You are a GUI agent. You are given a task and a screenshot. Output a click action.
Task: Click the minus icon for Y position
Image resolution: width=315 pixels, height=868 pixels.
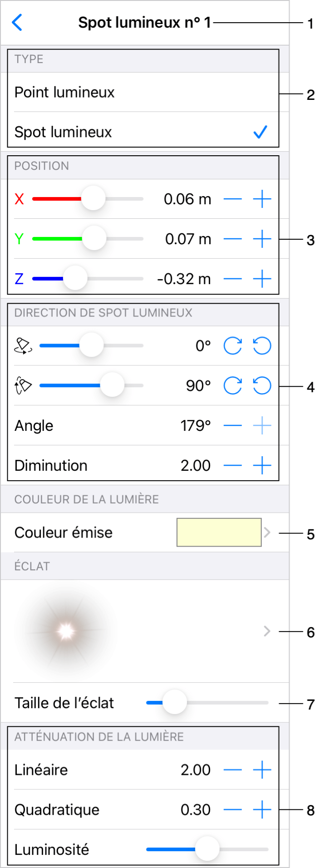(x=233, y=239)
